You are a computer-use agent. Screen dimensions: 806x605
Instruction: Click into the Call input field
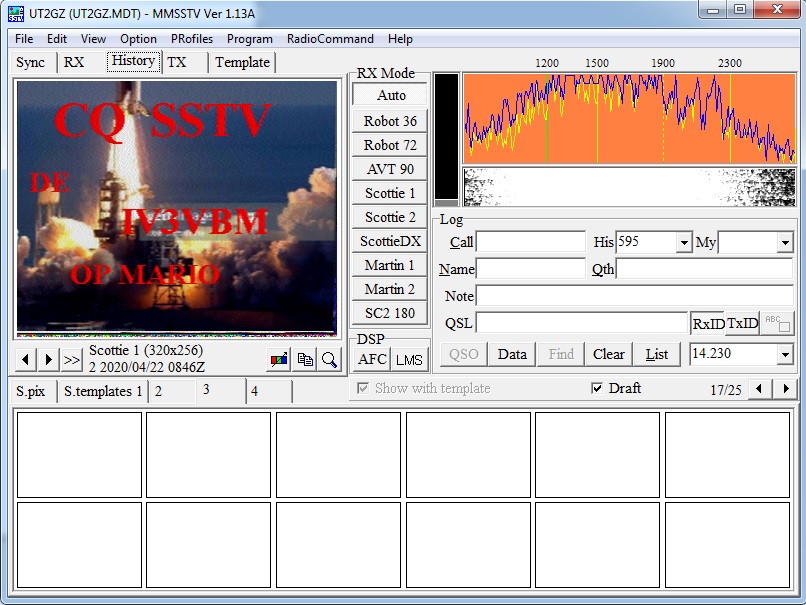[x=530, y=242]
